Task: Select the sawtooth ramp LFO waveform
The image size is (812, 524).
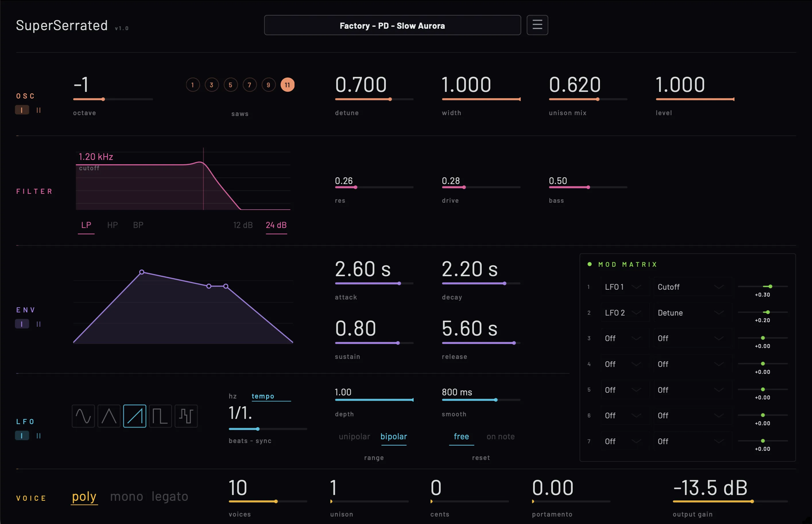Action: point(135,416)
